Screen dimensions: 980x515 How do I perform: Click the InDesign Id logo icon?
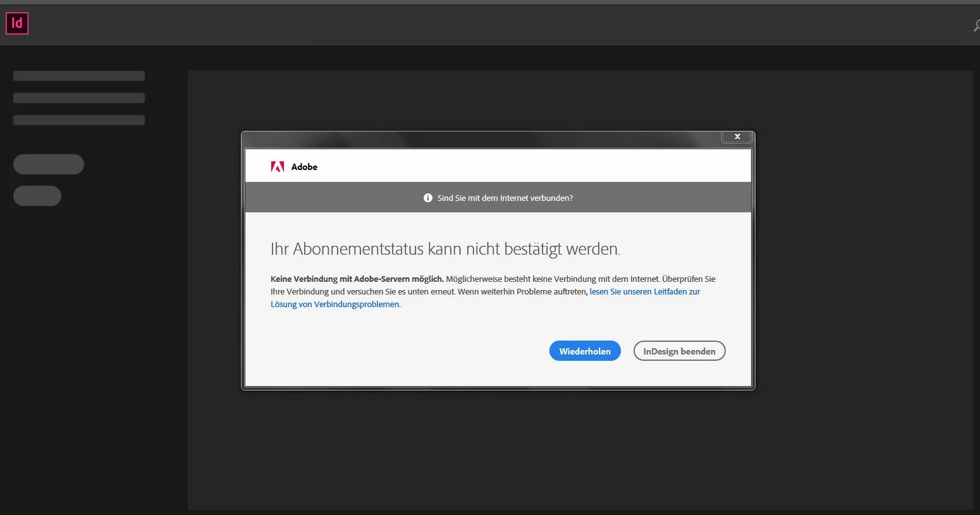(17, 23)
